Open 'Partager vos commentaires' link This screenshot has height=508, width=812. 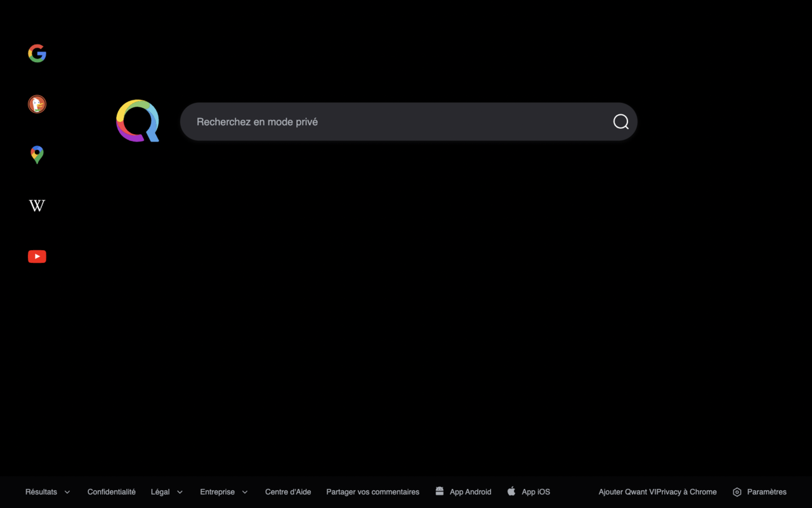[373, 492]
